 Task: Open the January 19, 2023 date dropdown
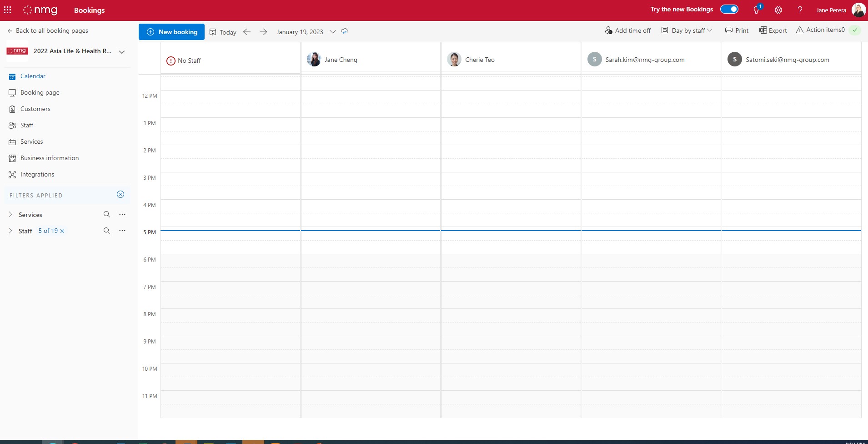pos(333,31)
